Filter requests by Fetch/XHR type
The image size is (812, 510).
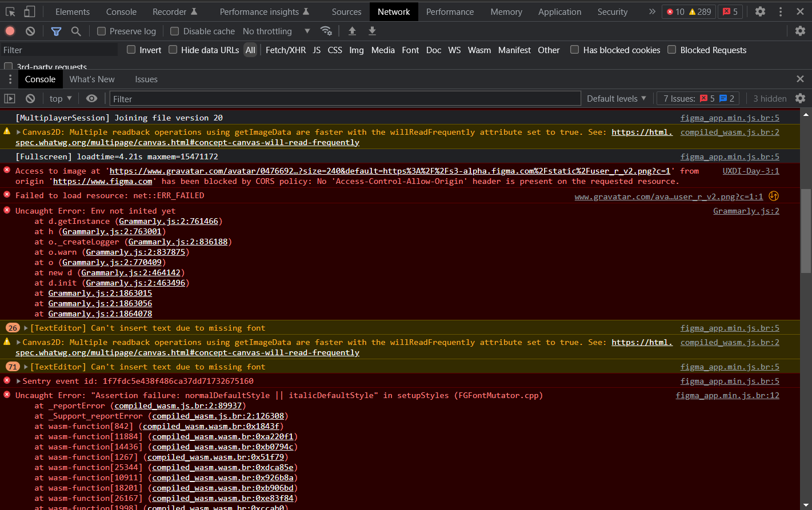coord(286,50)
